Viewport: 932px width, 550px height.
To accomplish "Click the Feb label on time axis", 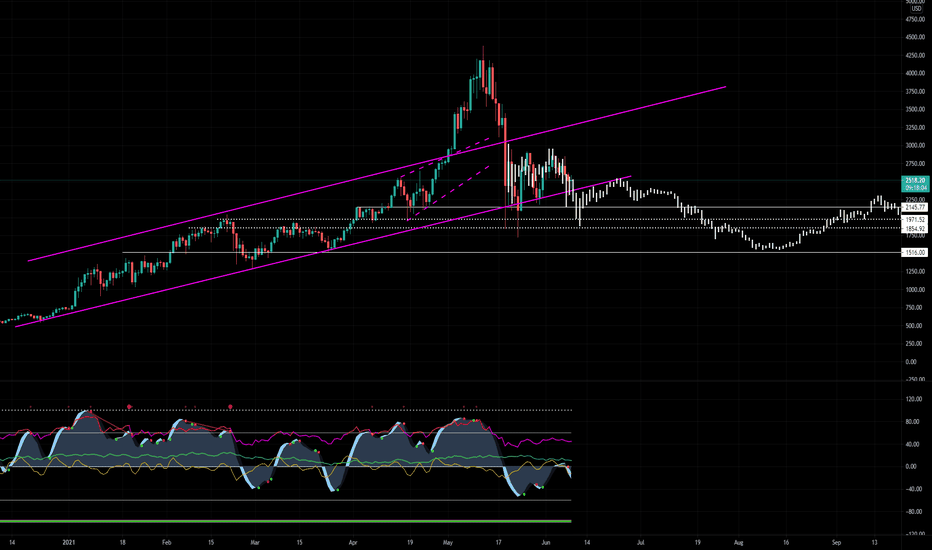I will 166,542.
